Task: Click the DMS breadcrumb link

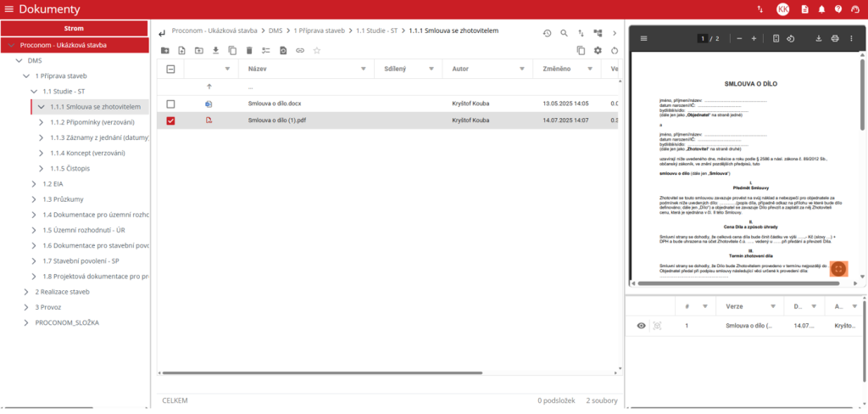Action: click(x=275, y=31)
